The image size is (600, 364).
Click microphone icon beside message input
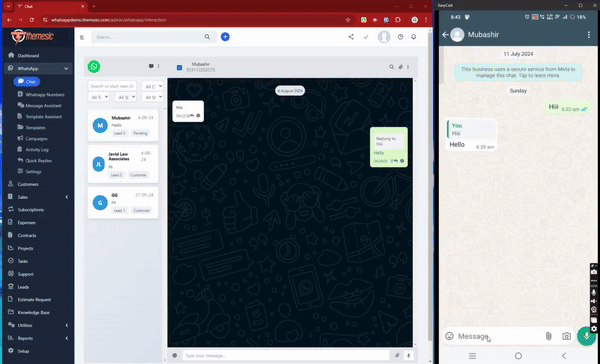click(409, 356)
